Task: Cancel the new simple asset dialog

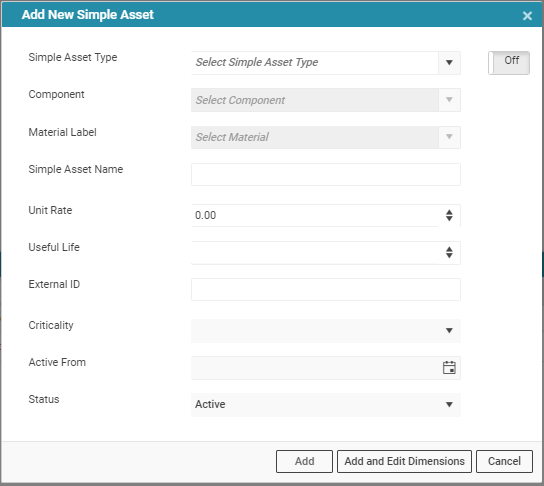Action: click(x=504, y=461)
